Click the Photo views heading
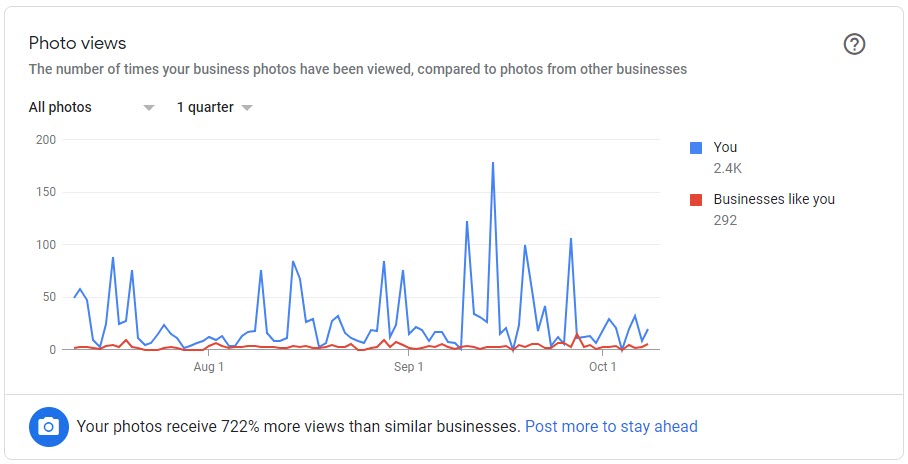The height and width of the screenshot is (464, 908). coord(77,43)
